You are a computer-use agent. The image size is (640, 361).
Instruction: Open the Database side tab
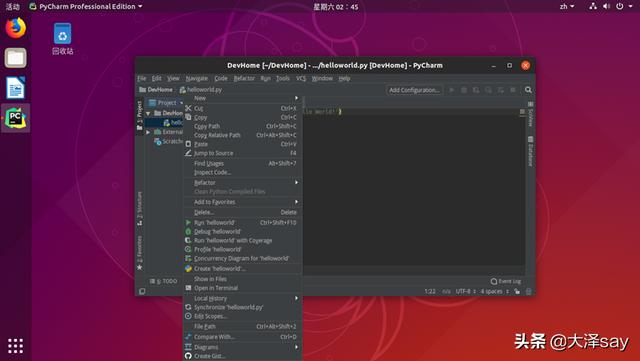tap(530, 151)
